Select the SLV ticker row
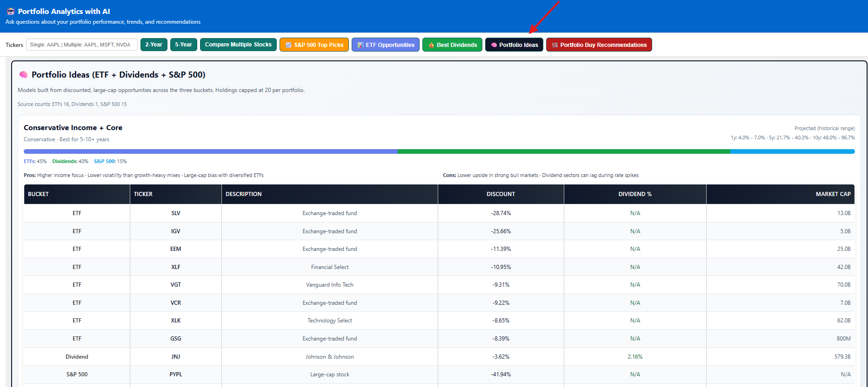The image size is (868, 387). [175, 213]
